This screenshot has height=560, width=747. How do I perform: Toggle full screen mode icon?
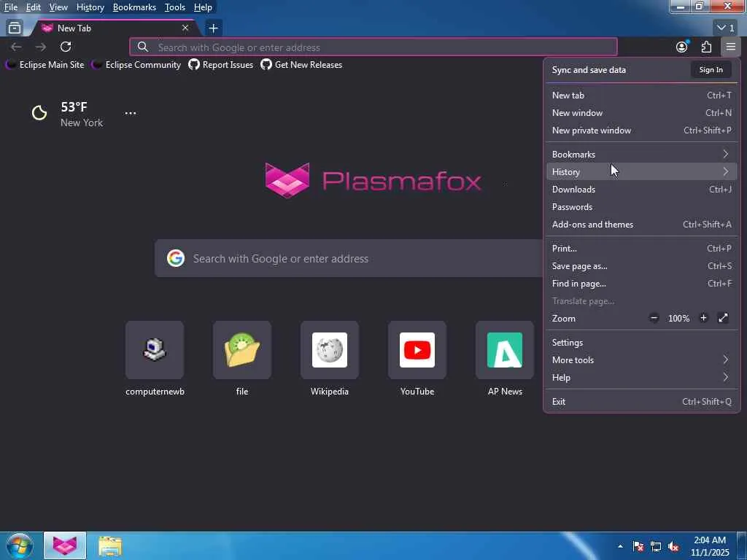(723, 318)
